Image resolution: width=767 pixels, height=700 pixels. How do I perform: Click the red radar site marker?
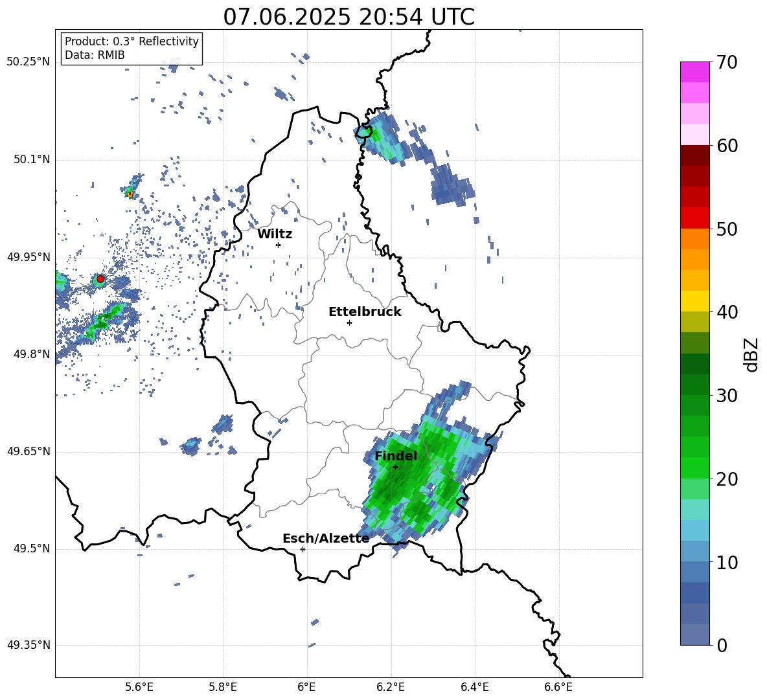(x=100, y=279)
